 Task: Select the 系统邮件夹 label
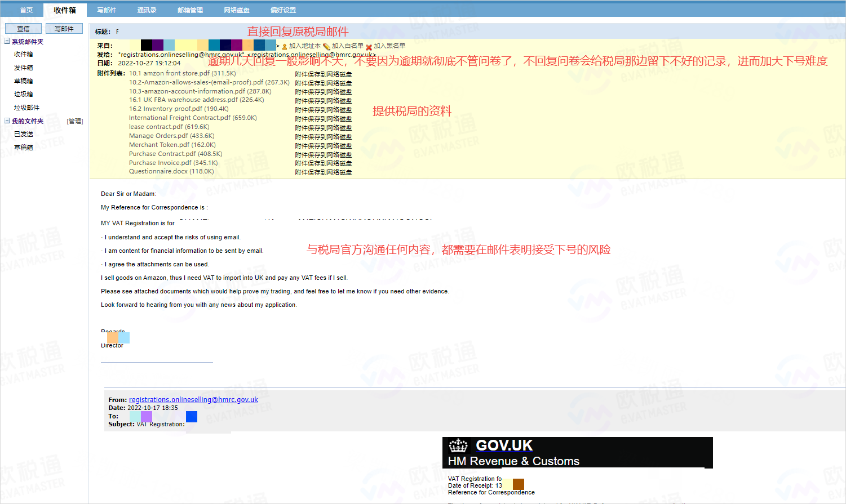tap(28, 42)
